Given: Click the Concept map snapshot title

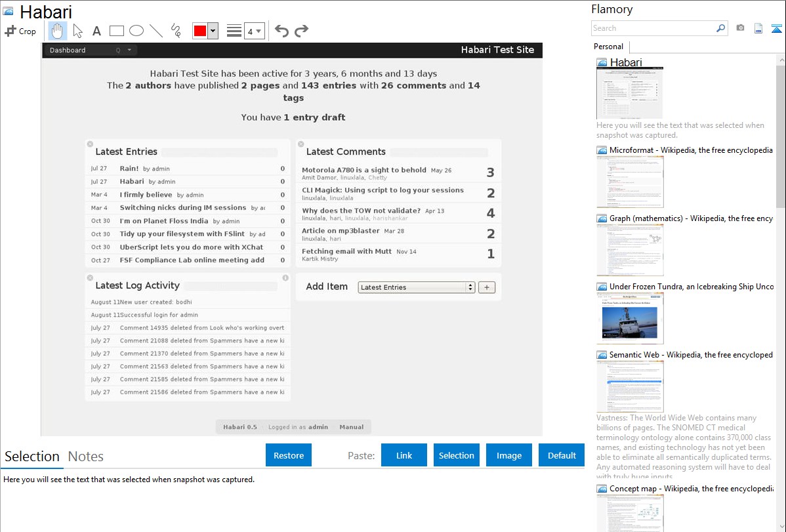Looking at the screenshot, I should tap(692, 488).
